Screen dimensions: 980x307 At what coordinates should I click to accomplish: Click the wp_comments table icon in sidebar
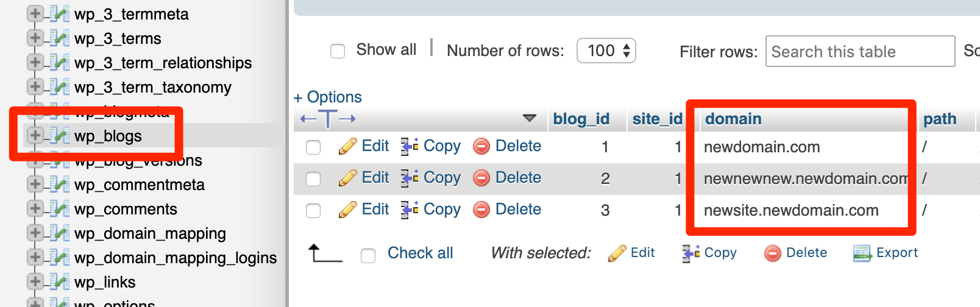tap(60, 209)
